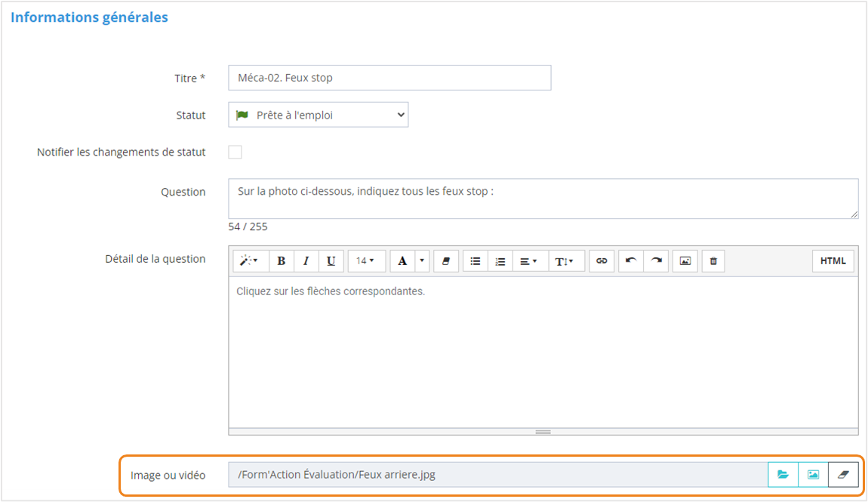This screenshot has height=502, width=868.
Task: Insert a picture via the editor toolbar
Action: coord(685,261)
